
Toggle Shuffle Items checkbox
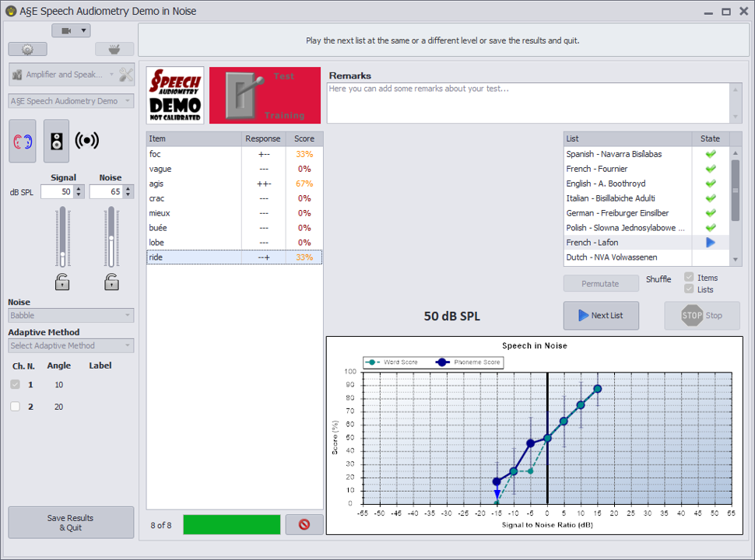pyautogui.click(x=689, y=277)
